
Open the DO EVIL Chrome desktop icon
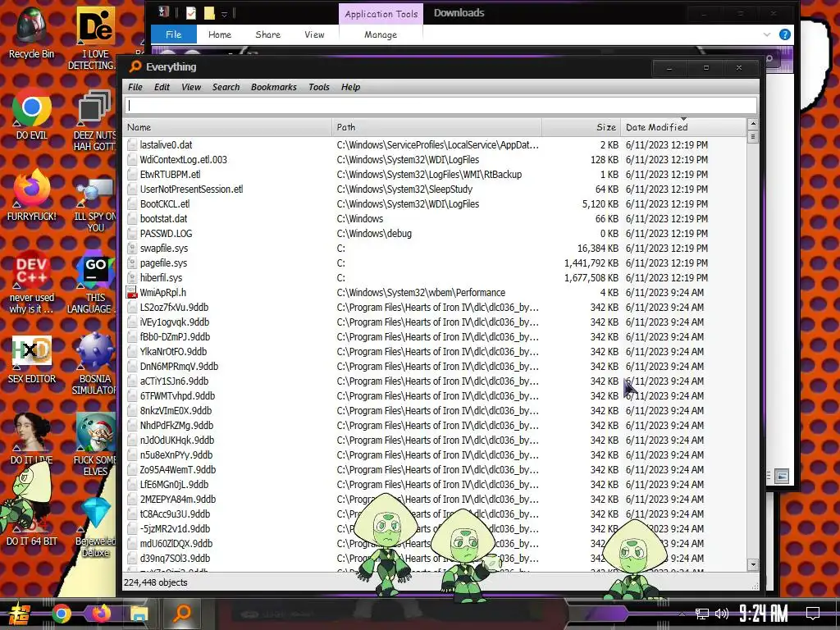[31, 113]
